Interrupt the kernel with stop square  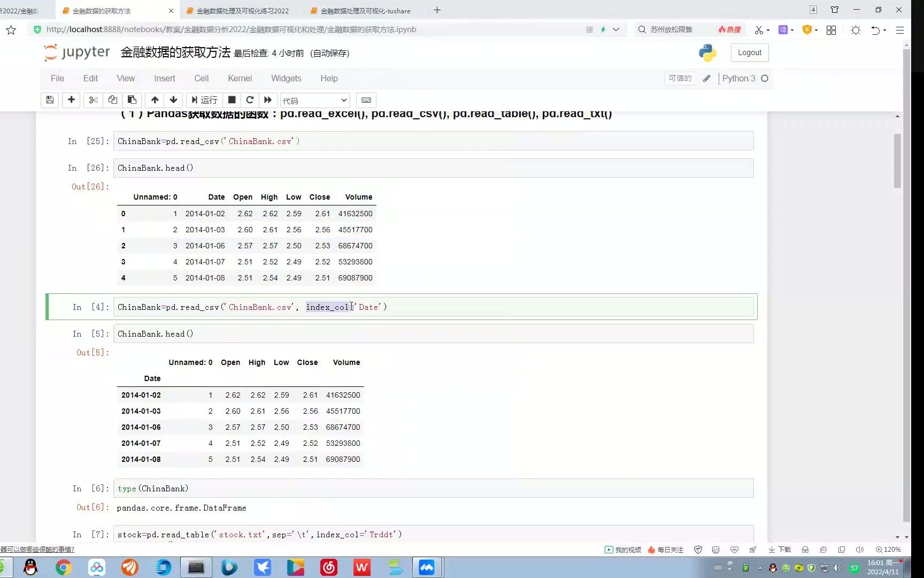point(232,100)
